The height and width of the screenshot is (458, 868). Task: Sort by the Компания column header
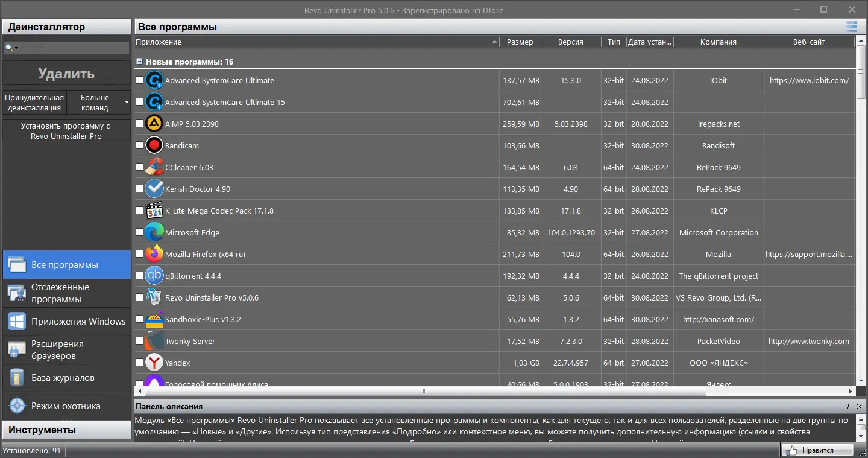pyautogui.click(x=719, y=42)
